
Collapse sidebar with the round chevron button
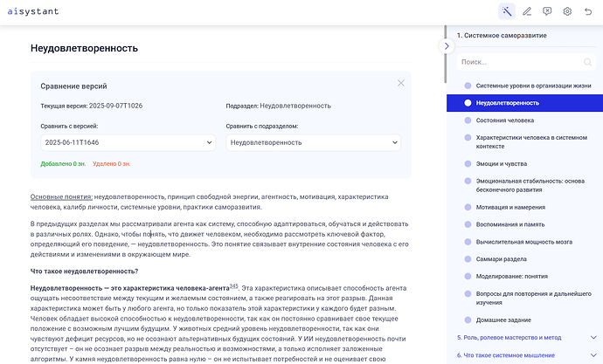[x=445, y=45]
